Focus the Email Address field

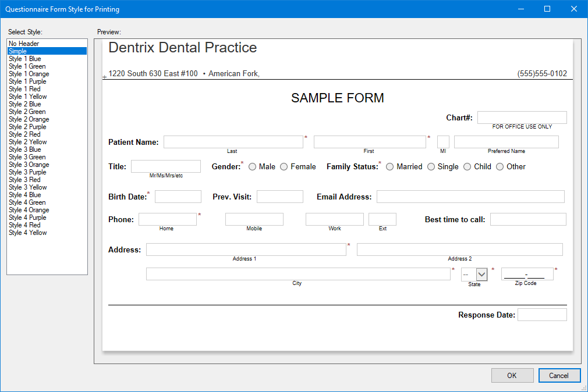pos(470,197)
